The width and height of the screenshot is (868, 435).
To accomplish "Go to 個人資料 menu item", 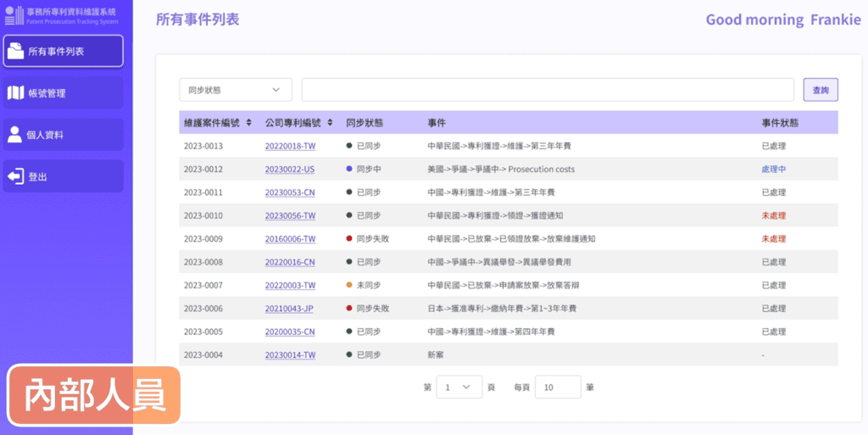I will click(63, 135).
